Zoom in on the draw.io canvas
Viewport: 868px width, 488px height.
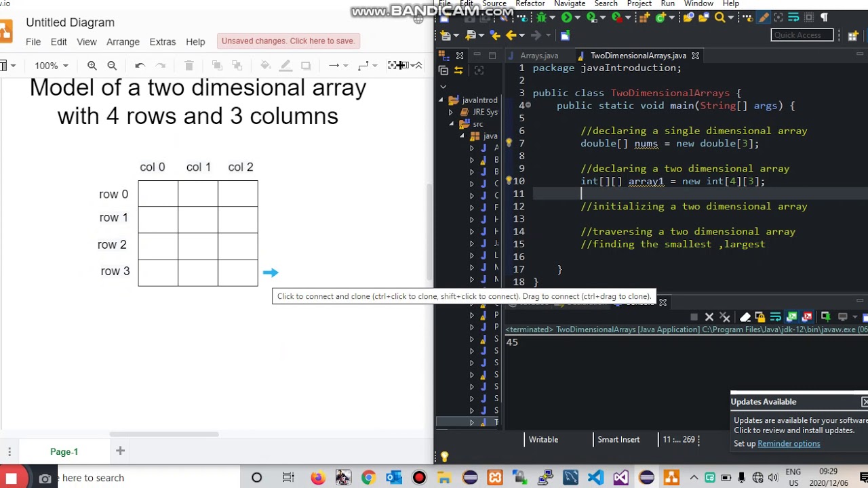92,66
